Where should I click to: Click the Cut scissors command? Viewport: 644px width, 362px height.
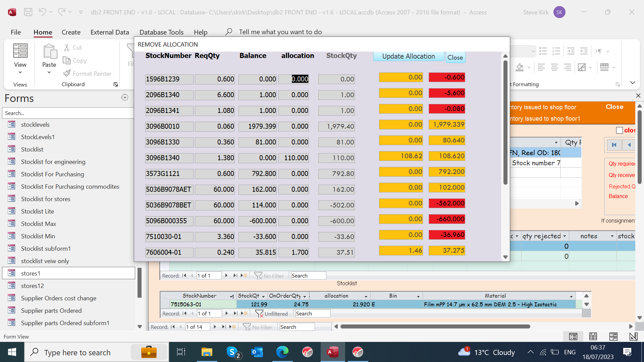coord(73,48)
